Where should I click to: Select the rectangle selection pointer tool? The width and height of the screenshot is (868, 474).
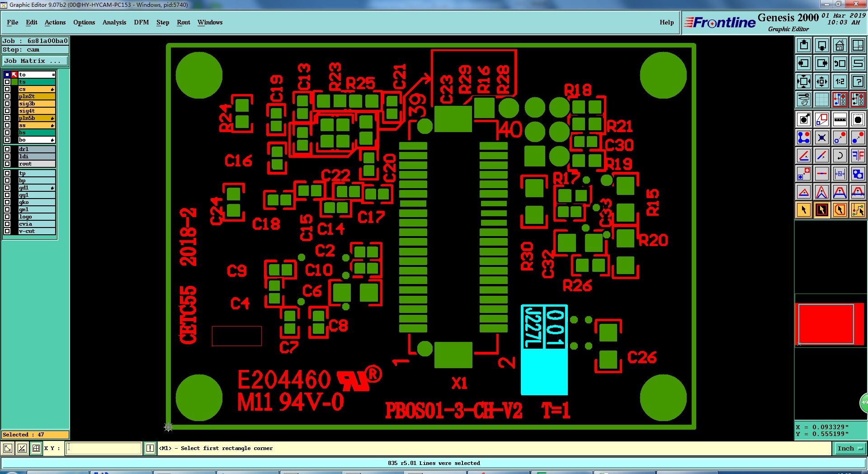pyautogui.click(x=822, y=210)
